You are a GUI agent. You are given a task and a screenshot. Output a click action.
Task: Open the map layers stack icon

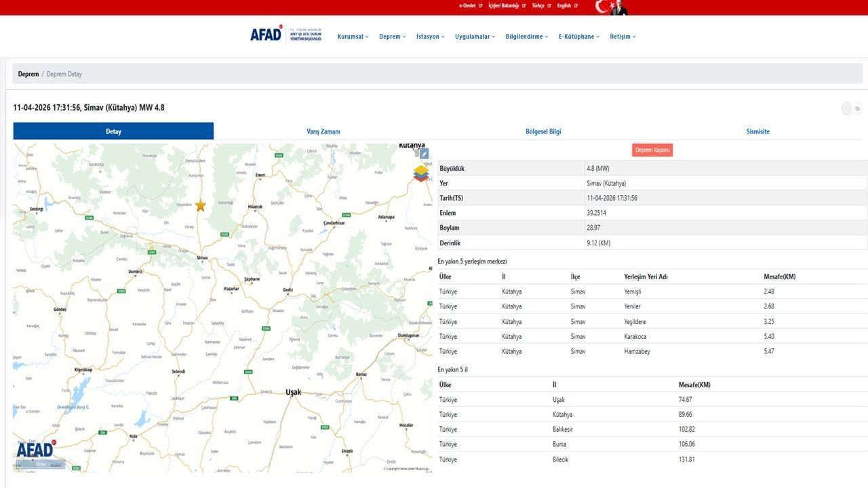(421, 174)
